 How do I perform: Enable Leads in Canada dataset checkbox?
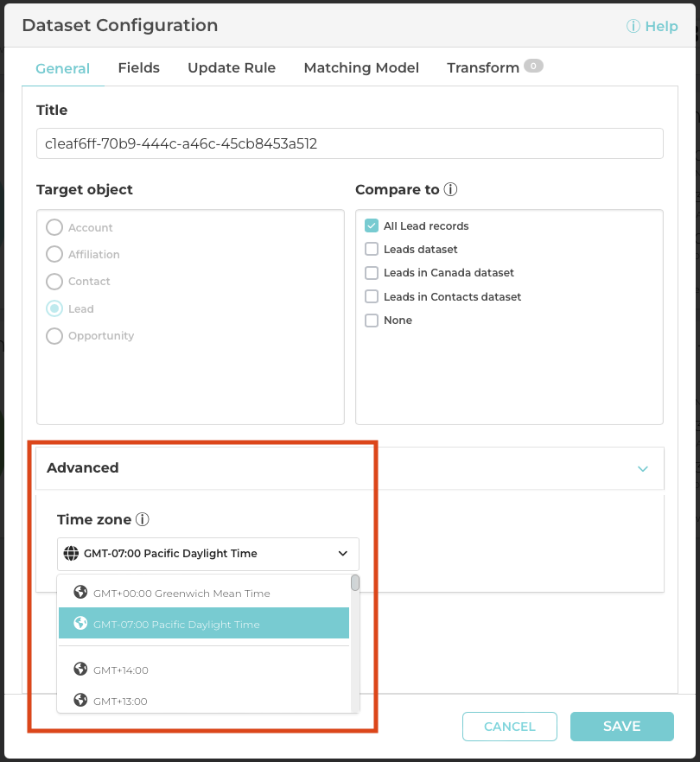point(372,273)
